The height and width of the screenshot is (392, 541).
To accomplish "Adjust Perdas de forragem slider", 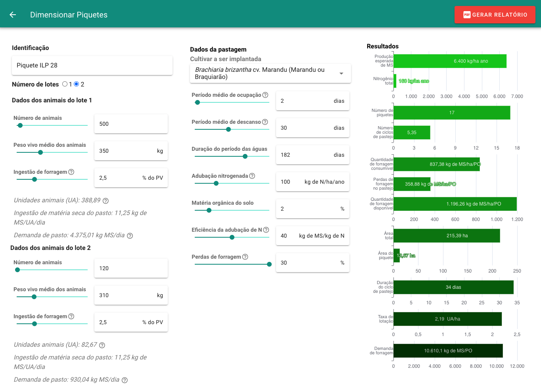I will point(232,264).
